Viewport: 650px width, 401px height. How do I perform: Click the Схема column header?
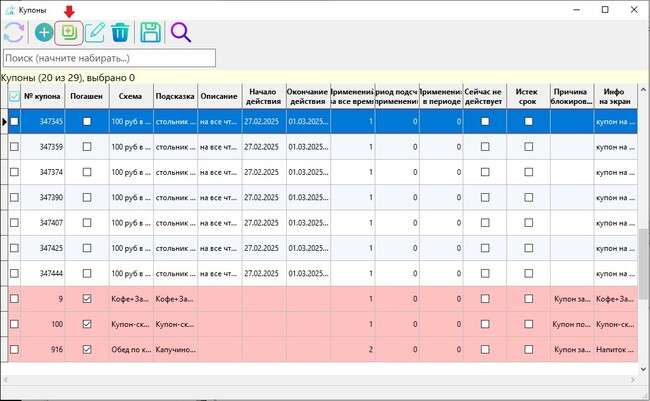[x=131, y=96]
